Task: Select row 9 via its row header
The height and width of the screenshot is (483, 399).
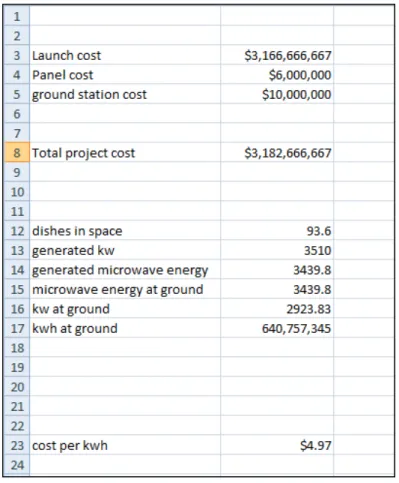Action: click(x=17, y=172)
